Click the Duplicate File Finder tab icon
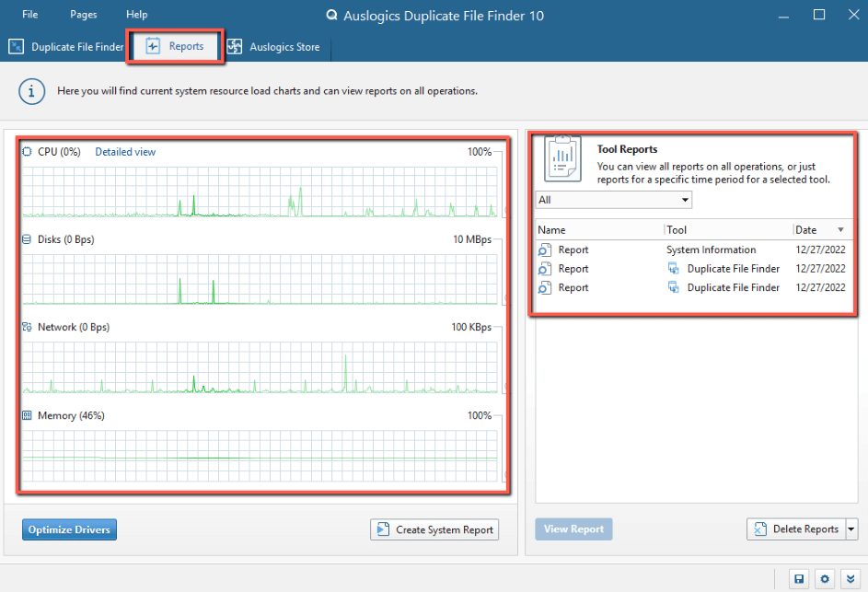This screenshot has width=868, height=592. pyautogui.click(x=16, y=47)
